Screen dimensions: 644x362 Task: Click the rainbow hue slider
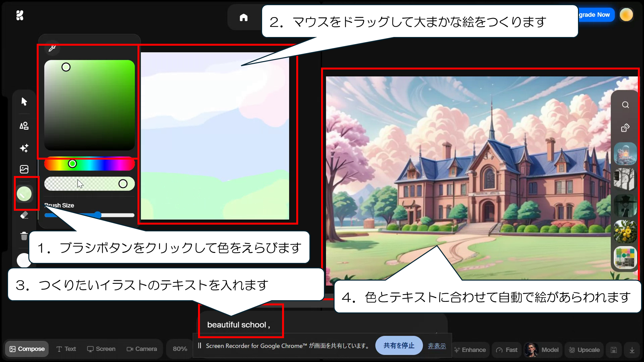90,164
